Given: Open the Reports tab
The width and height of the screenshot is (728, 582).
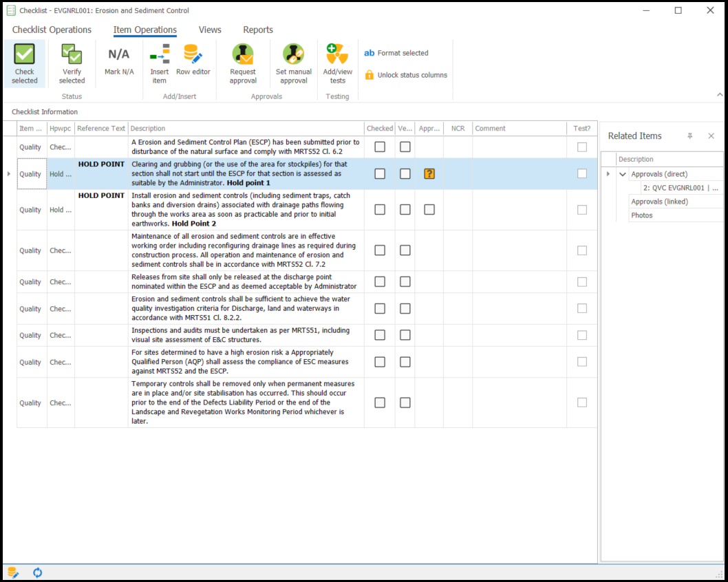Looking at the screenshot, I should point(258,30).
